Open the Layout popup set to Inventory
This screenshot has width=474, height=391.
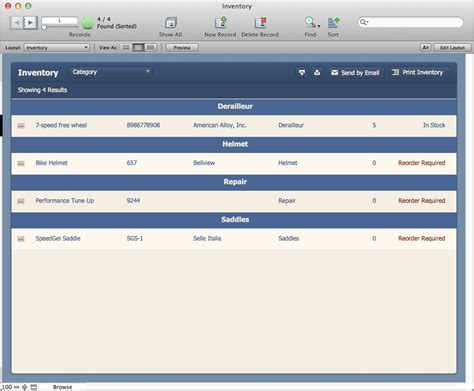click(x=57, y=48)
